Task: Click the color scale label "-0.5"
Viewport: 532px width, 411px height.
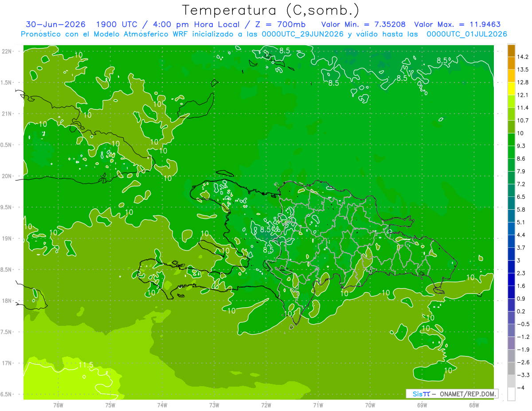Action: pos(523,324)
